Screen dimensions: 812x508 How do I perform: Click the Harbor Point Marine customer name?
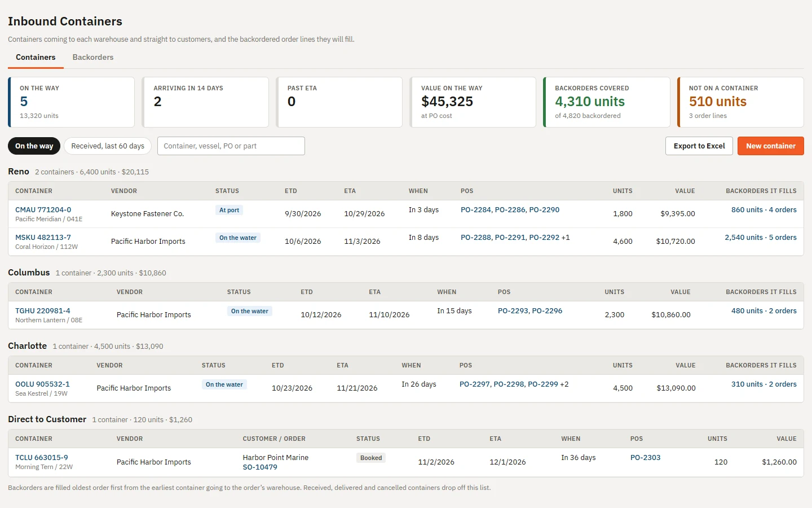pos(276,458)
